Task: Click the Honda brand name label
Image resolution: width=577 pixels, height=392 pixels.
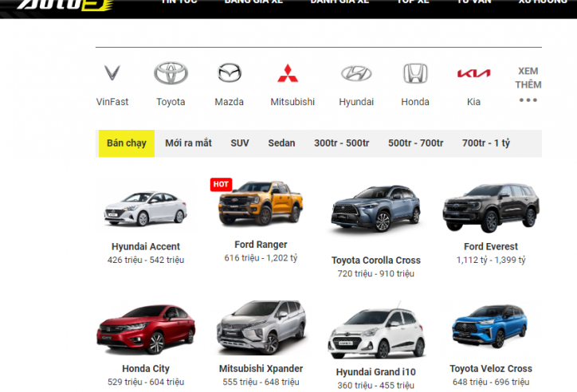Action: [x=415, y=102]
